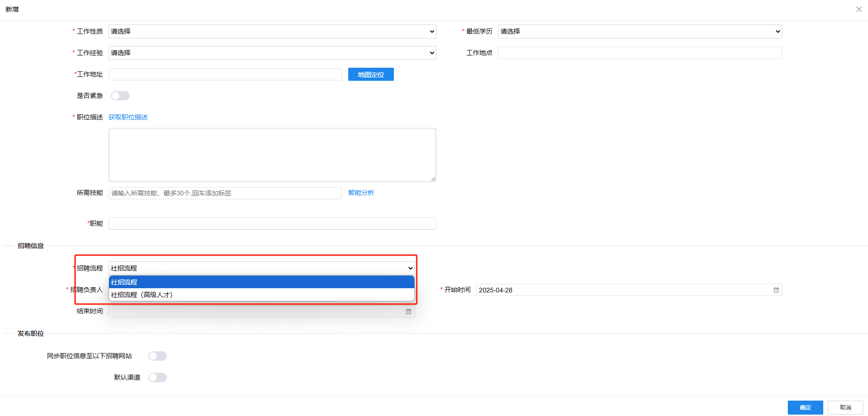Open the calendar icon for 结束时间
Image resolution: width=868 pixels, height=416 pixels.
(408, 312)
